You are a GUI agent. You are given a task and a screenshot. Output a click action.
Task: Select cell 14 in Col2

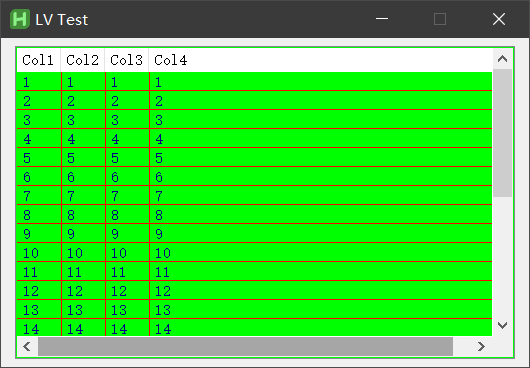pos(83,328)
